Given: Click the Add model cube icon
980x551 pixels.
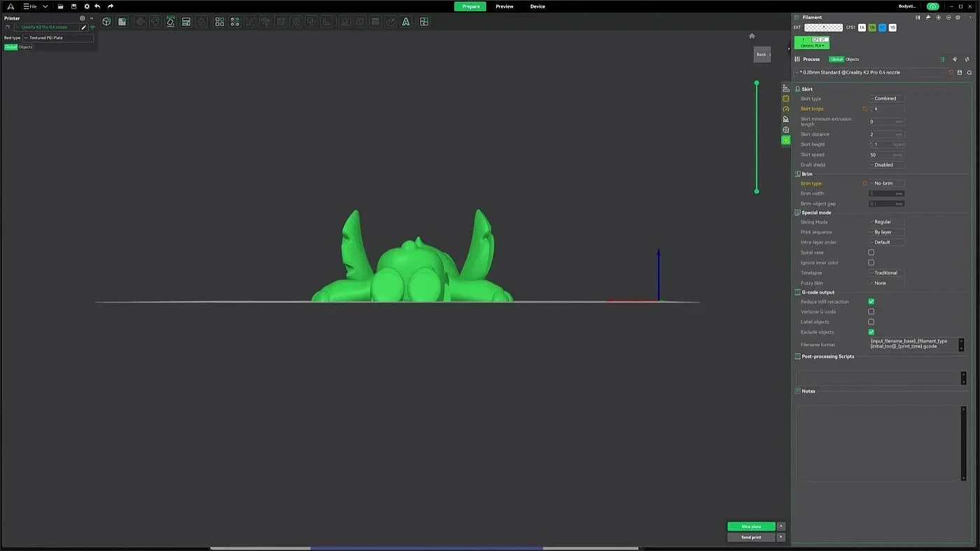Looking at the screenshot, I should (x=106, y=22).
